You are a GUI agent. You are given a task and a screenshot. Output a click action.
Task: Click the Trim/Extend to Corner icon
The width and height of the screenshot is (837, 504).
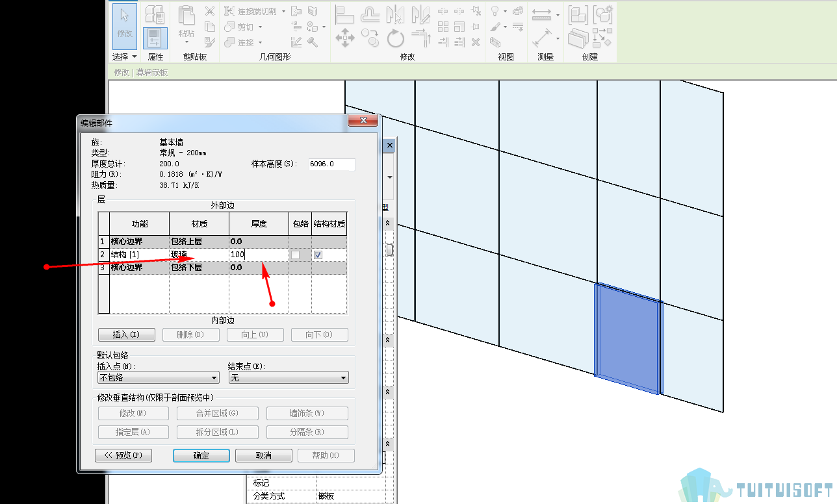(421, 38)
